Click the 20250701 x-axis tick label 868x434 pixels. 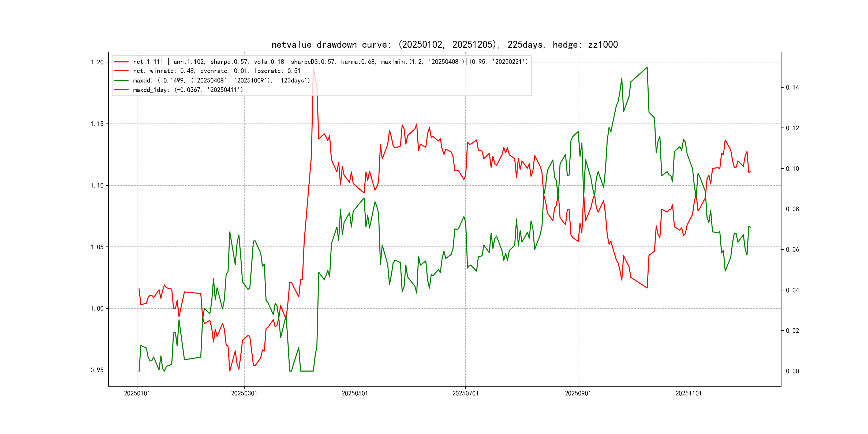[465, 394]
